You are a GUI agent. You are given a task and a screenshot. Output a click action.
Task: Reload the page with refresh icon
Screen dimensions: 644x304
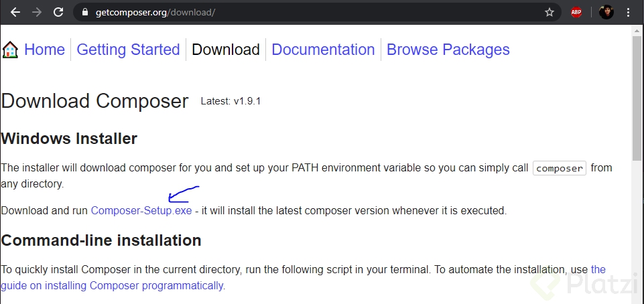58,12
